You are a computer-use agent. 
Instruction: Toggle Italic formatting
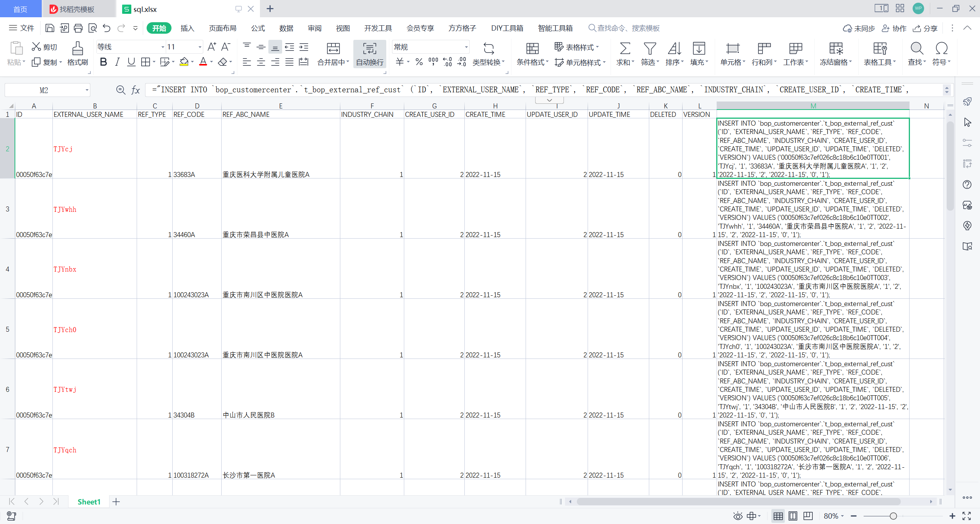click(x=118, y=62)
